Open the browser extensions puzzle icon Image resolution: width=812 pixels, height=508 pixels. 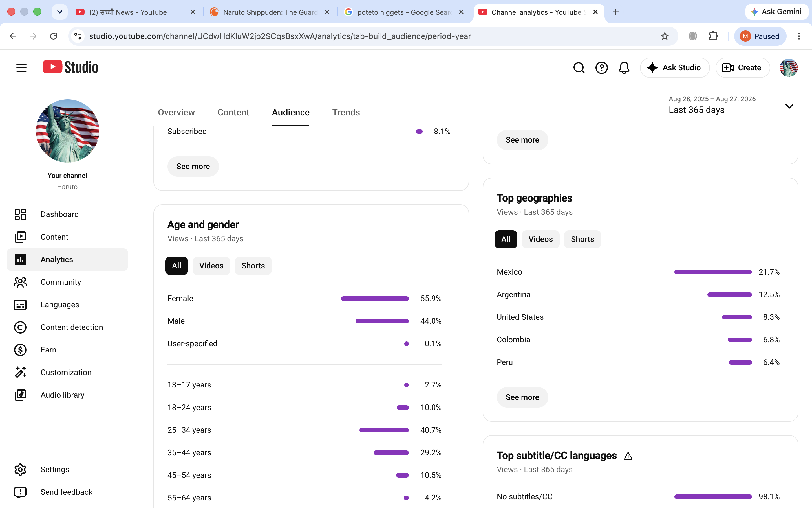713,36
